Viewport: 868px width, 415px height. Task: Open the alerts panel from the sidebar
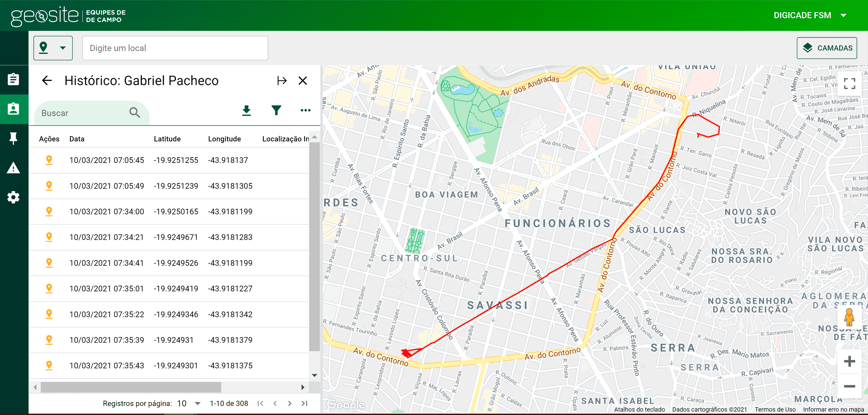14,167
